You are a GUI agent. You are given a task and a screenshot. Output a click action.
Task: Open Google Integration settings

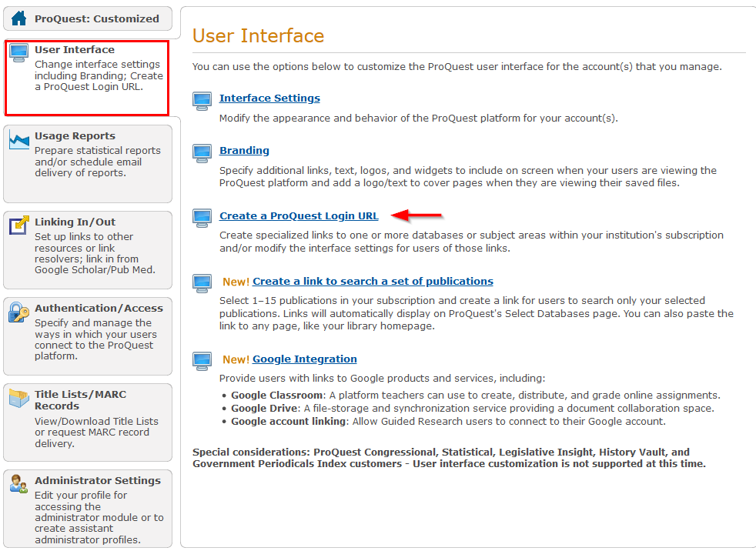point(304,359)
